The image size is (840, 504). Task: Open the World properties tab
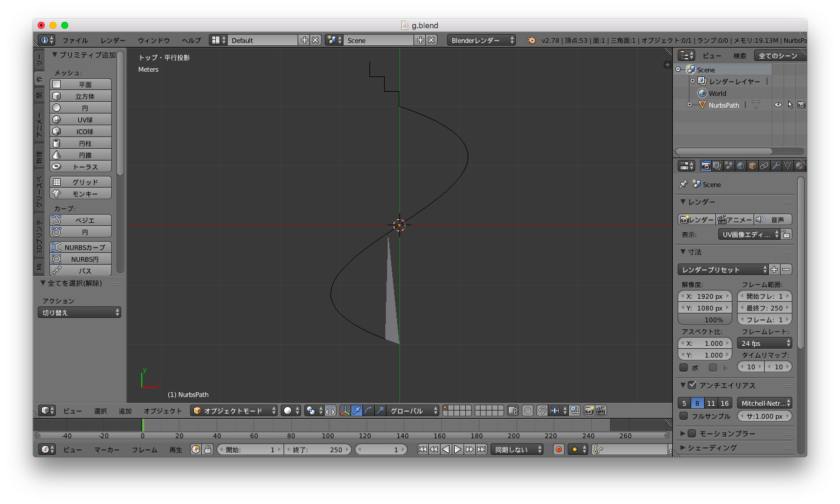tap(741, 165)
